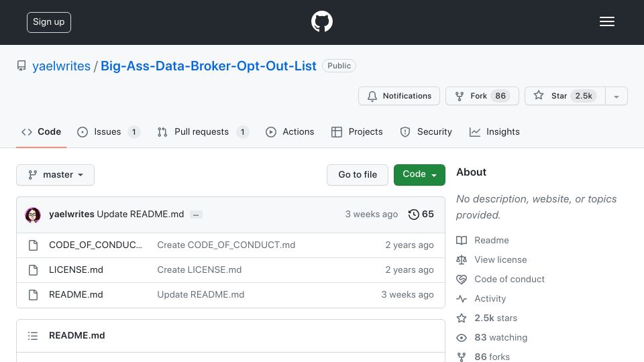Click the repository book icon beside yaelwrites

click(21, 66)
